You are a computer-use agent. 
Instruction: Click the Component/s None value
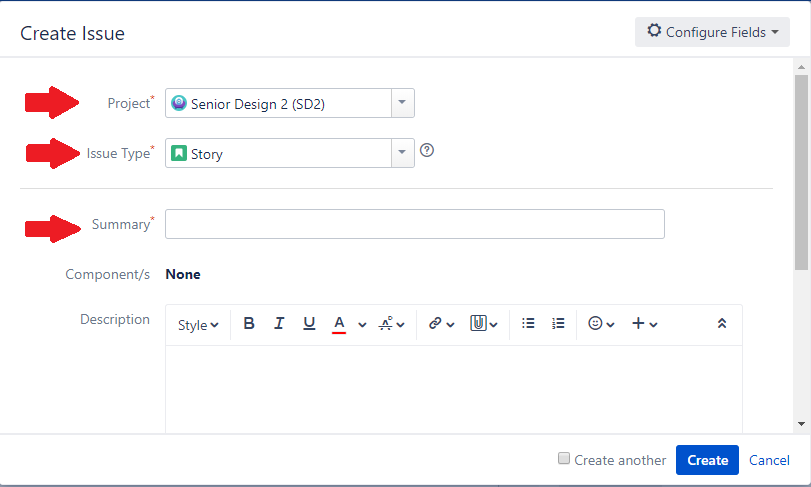(x=183, y=274)
